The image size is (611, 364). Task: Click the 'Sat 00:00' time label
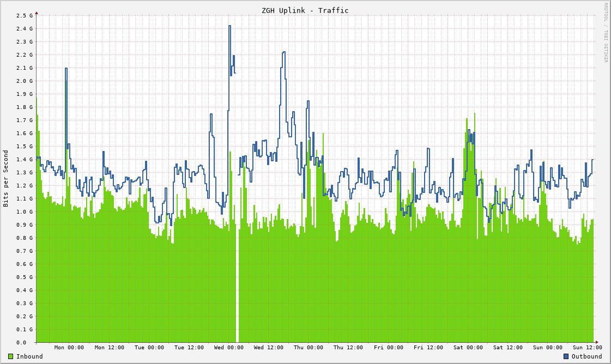point(468,347)
